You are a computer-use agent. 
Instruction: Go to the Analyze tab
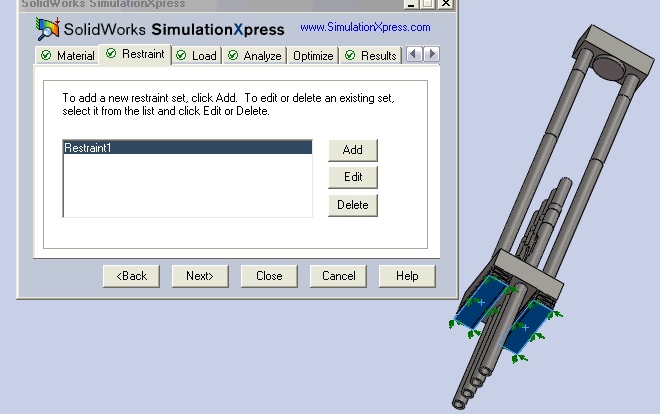255,56
